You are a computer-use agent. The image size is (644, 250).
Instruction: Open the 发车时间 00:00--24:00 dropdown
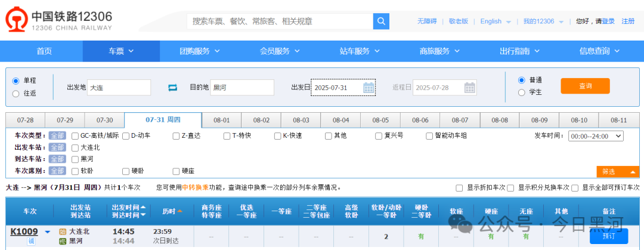pos(596,136)
